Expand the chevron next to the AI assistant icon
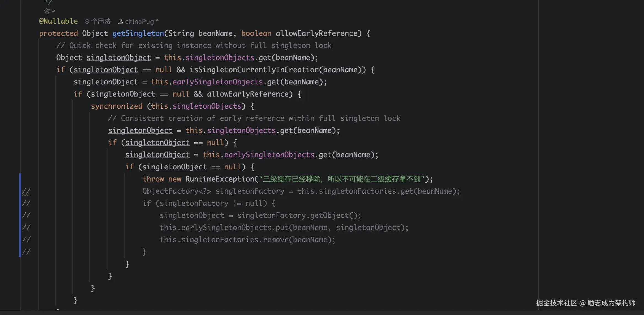Image resolution: width=644 pixels, height=315 pixels. click(53, 11)
